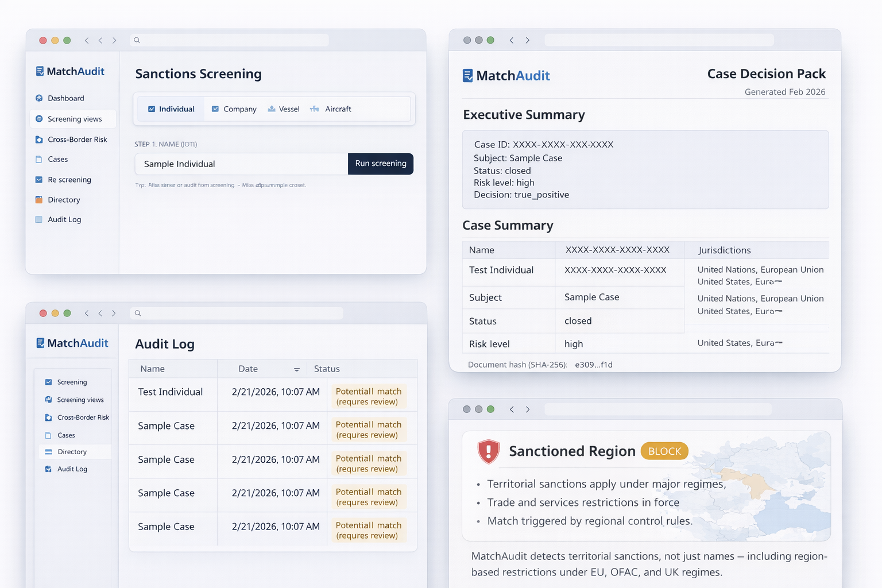This screenshot has width=882, height=588.
Task: Click the Sample Individual name input field
Action: [x=241, y=164]
